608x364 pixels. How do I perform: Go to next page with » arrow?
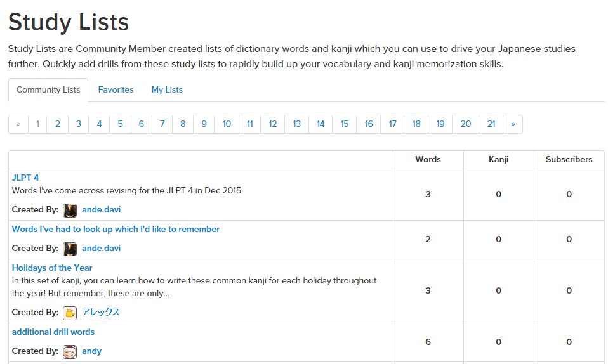[x=513, y=124]
